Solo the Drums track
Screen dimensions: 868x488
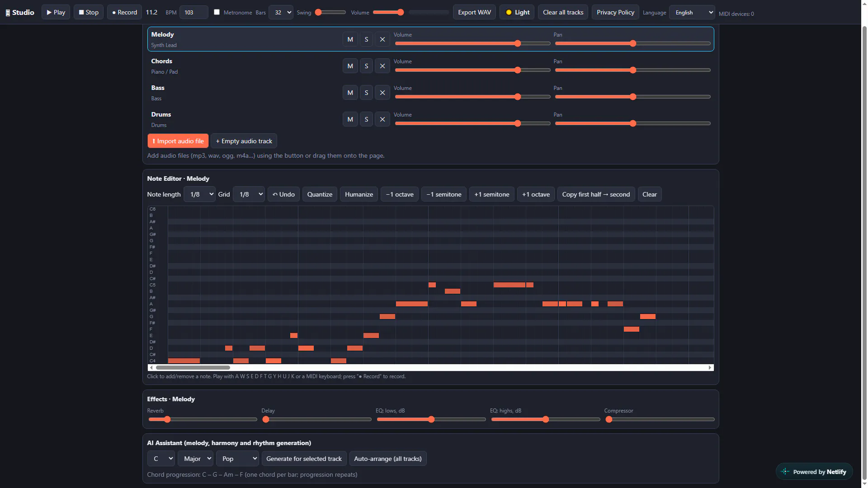[x=366, y=119]
